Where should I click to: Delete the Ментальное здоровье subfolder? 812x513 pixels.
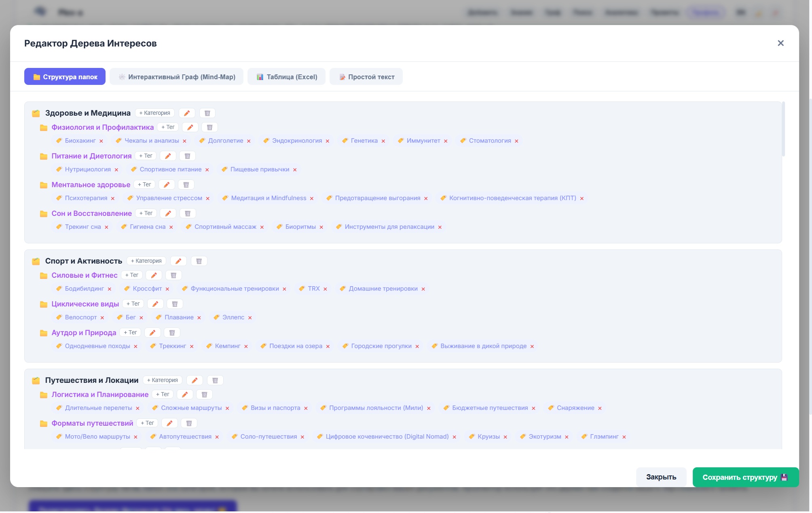(186, 185)
